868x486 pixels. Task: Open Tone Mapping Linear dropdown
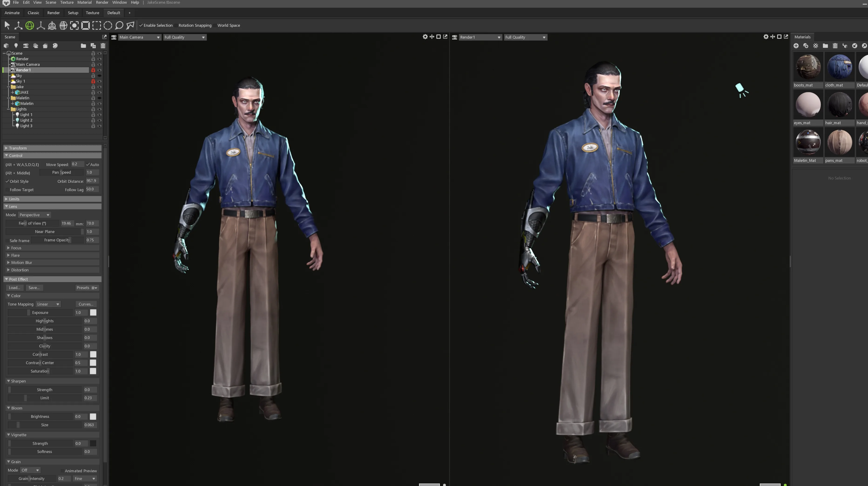click(48, 304)
